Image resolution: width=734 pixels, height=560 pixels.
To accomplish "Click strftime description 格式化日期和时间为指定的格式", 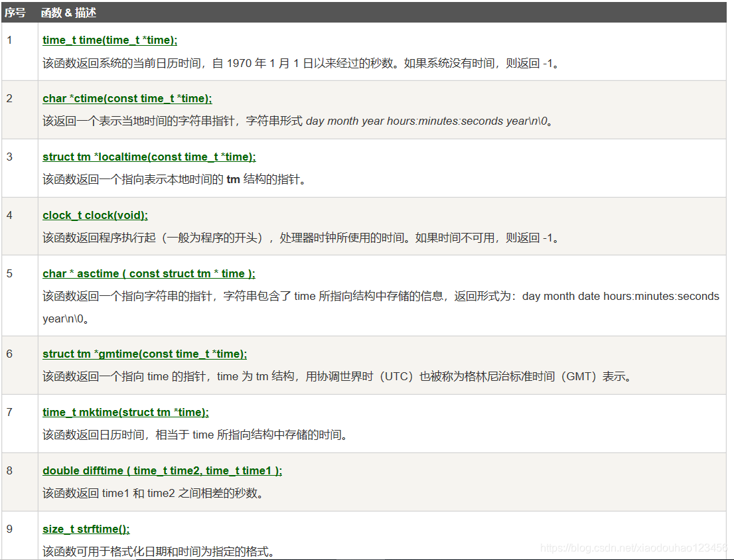I will pos(159,551).
